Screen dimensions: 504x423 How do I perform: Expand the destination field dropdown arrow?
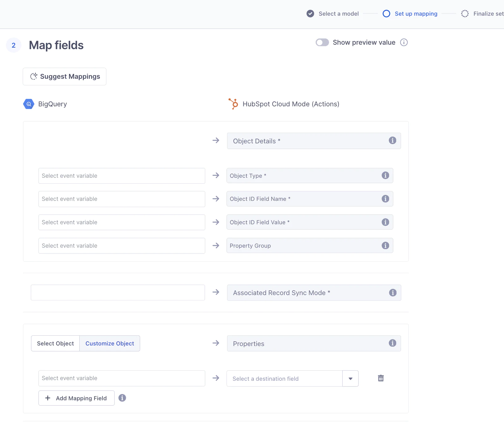pyautogui.click(x=350, y=379)
